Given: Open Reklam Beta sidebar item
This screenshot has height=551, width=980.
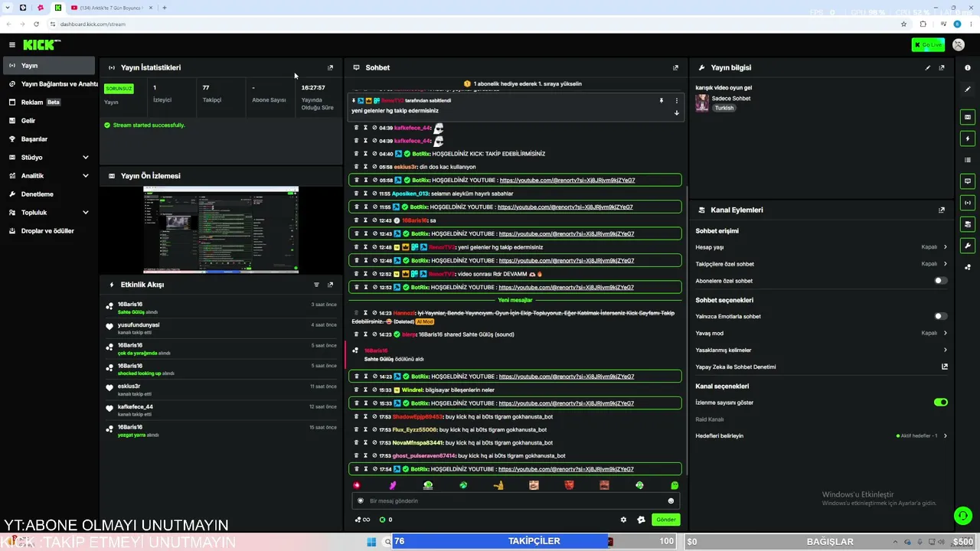Looking at the screenshot, I should [x=49, y=103].
